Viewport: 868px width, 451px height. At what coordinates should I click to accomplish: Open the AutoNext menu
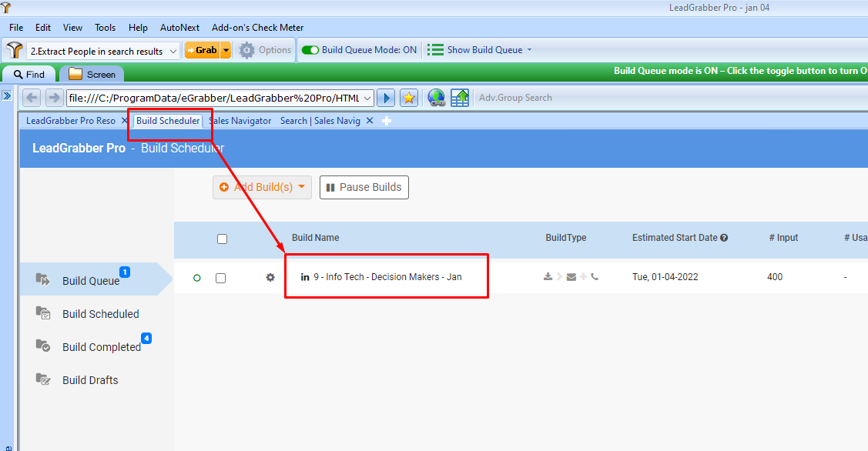click(179, 27)
